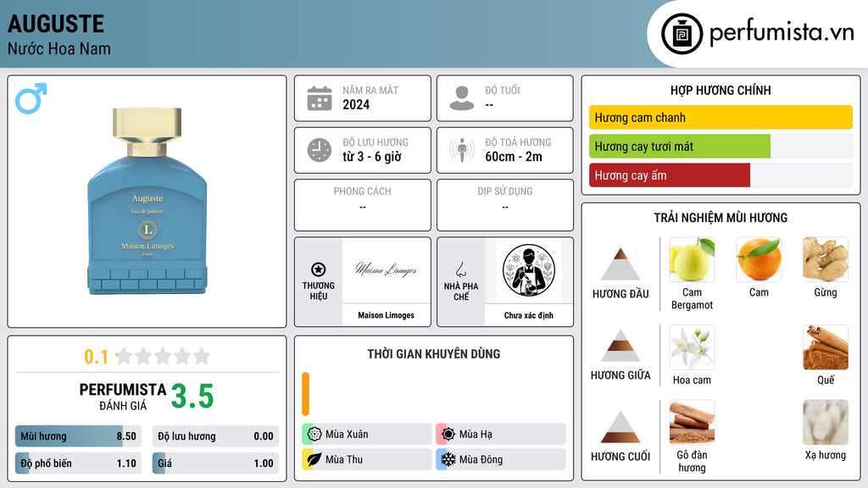
Task: Click the clock icon beside Độ lưu hương
Action: point(320,150)
